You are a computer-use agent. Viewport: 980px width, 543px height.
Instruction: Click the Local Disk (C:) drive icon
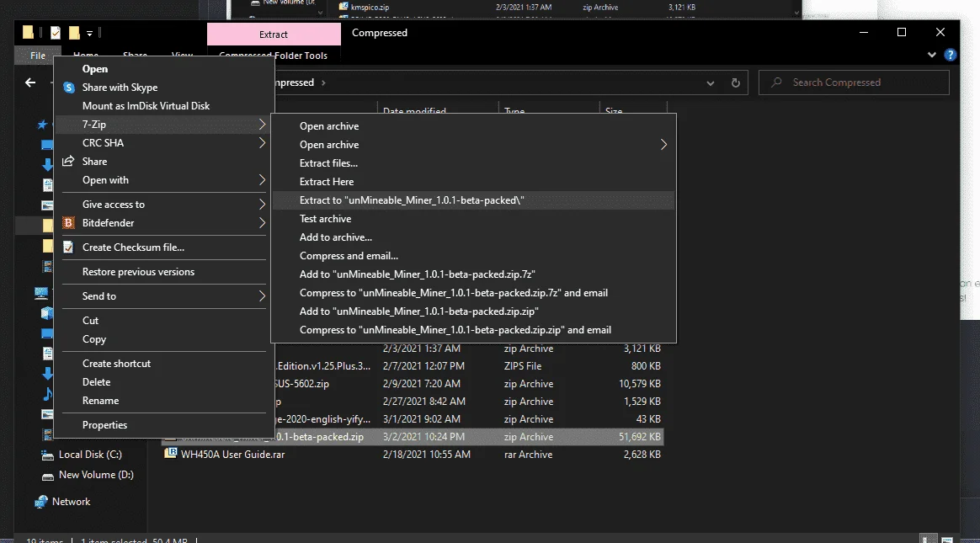tap(47, 455)
